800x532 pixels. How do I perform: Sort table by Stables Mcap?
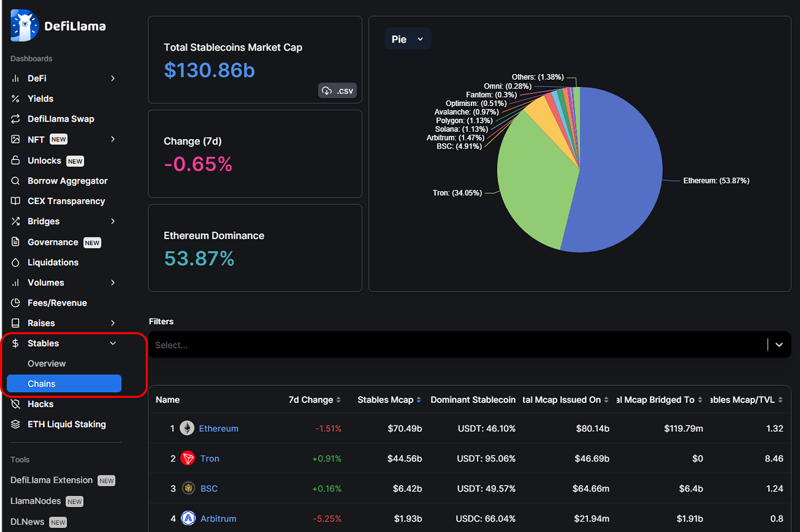tap(389, 400)
